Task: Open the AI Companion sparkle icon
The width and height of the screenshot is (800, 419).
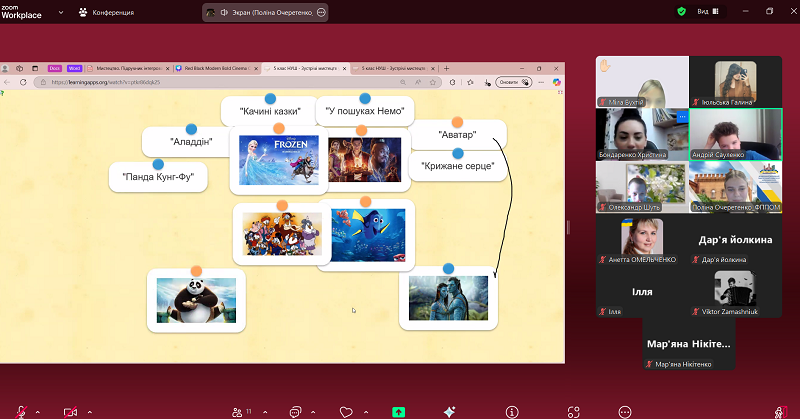Action: [449, 412]
